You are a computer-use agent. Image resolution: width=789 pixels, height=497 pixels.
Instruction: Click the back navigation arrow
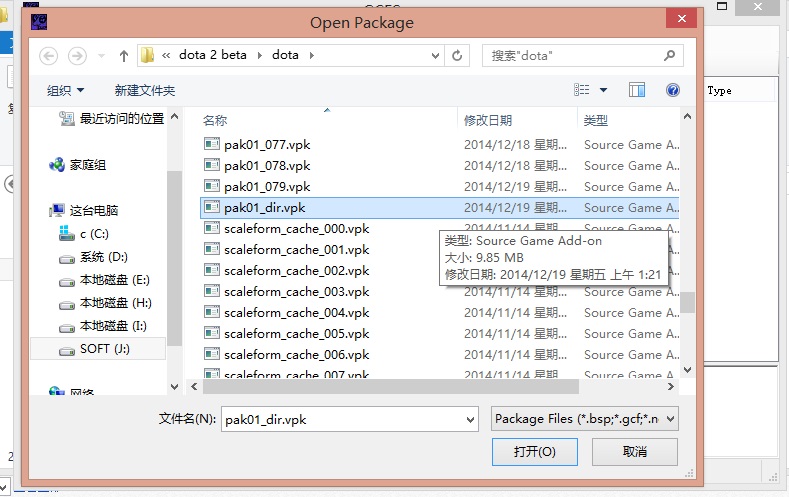click(48, 56)
